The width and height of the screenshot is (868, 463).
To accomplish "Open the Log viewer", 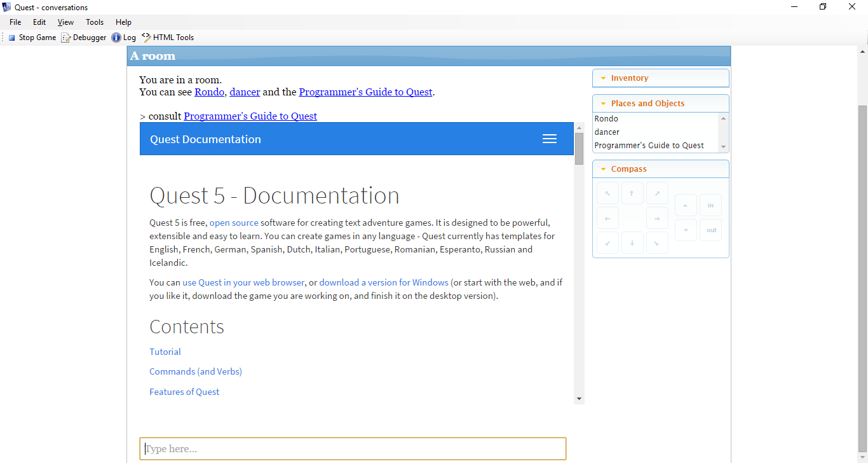I will (x=124, y=38).
